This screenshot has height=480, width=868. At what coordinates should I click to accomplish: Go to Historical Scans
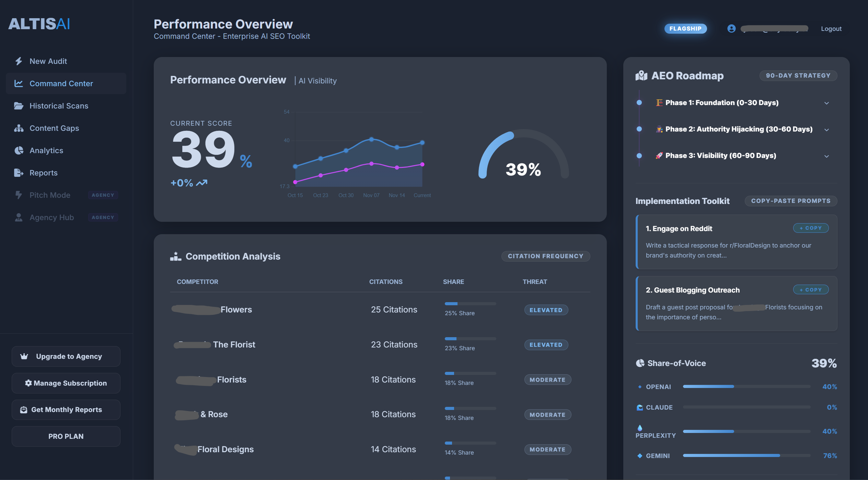click(x=66, y=106)
